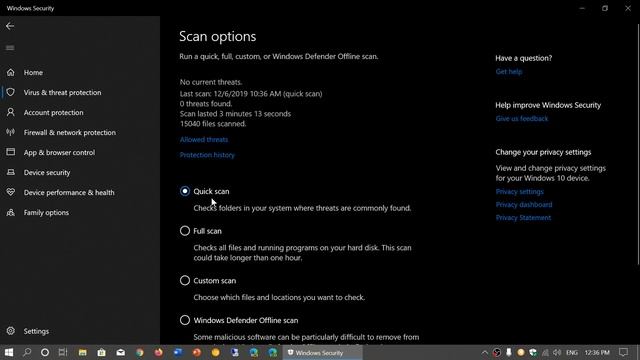
Task: Open the Protection history link
Action: [x=207, y=155]
